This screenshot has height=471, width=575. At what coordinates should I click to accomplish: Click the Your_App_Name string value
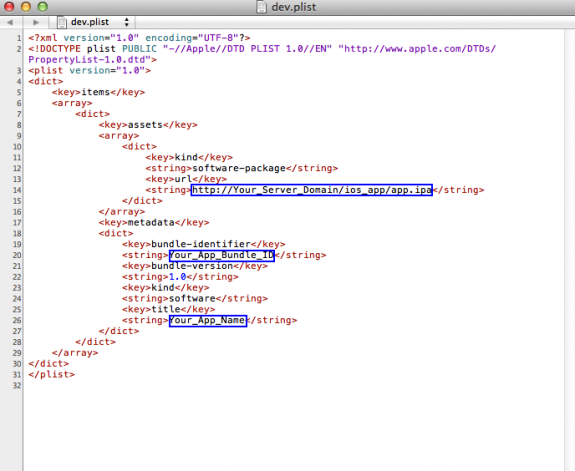pos(208,320)
